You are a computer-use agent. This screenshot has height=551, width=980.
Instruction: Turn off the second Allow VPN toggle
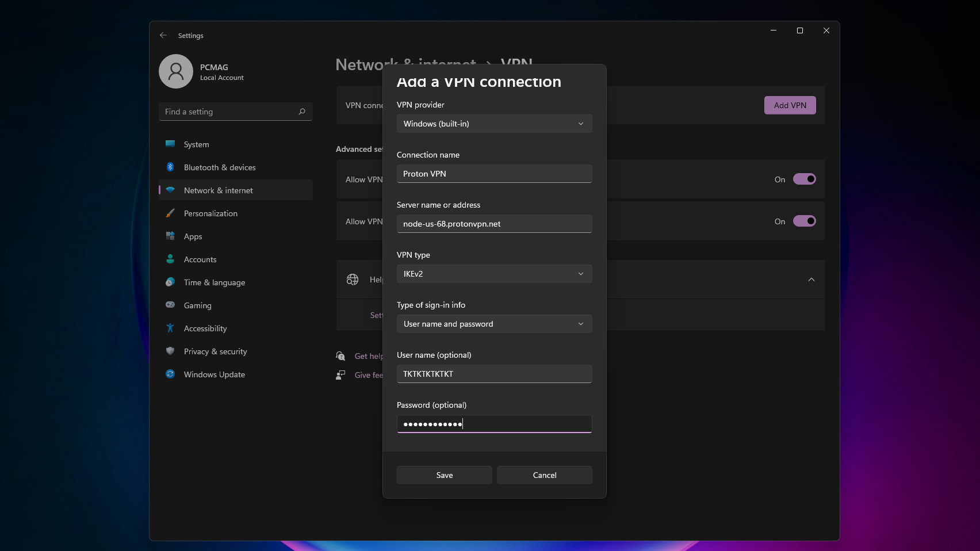804,221
